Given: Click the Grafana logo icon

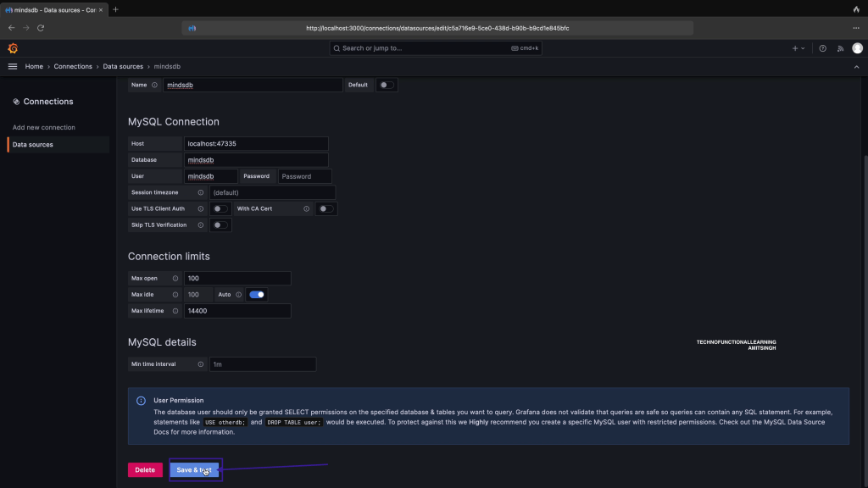Looking at the screenshot, I should tap(13, 48).
